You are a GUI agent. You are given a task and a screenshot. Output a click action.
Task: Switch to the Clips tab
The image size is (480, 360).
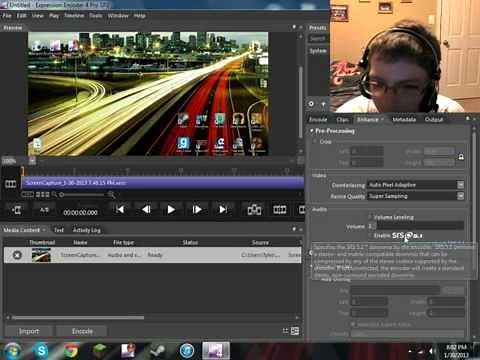tap(342, 119)
